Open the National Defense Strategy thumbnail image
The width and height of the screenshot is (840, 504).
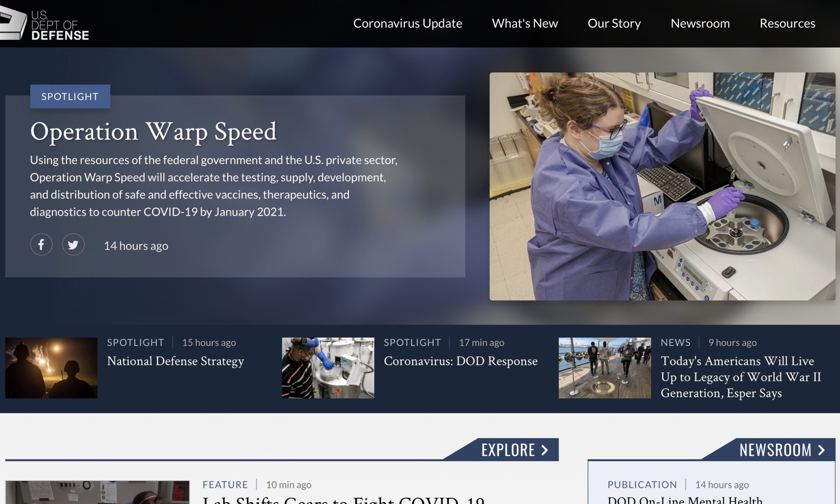point(51,368)
